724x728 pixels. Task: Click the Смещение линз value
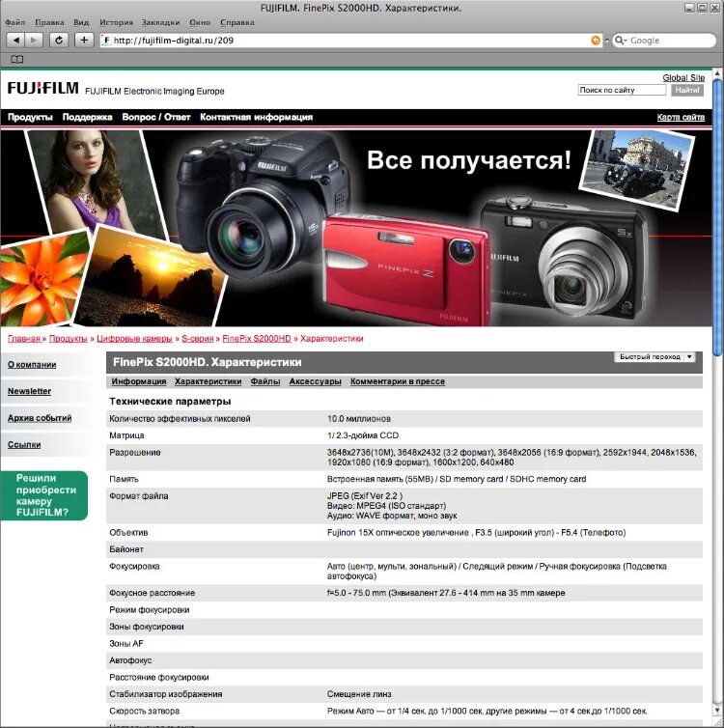tap(359, 694)
